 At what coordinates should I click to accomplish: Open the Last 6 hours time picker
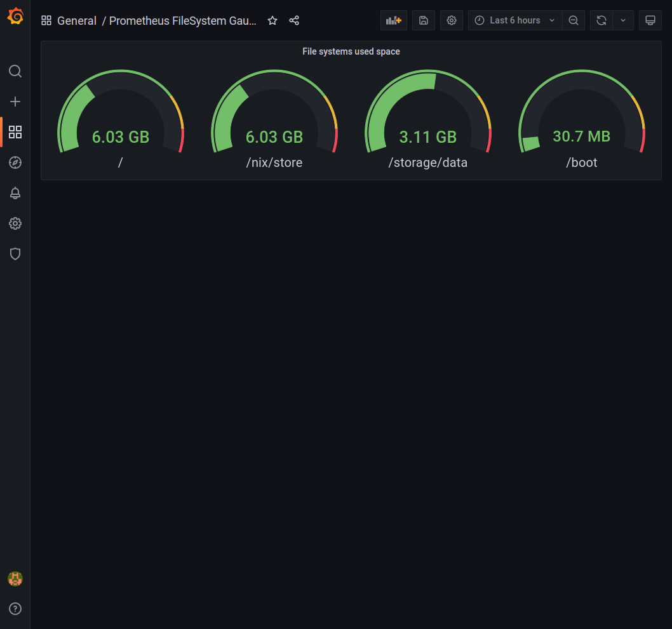point(515,20)
